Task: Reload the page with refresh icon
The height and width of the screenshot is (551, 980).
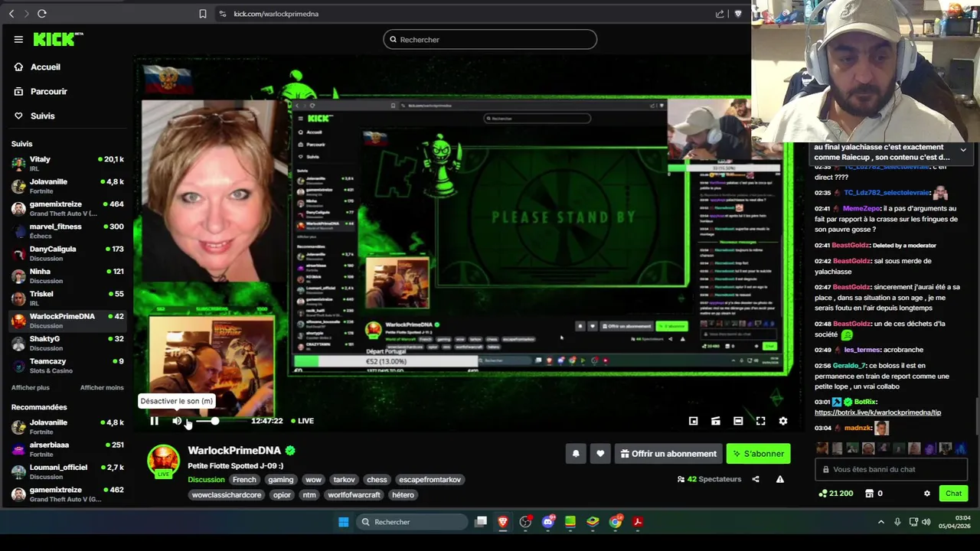Action: click(x=42, y=14)
